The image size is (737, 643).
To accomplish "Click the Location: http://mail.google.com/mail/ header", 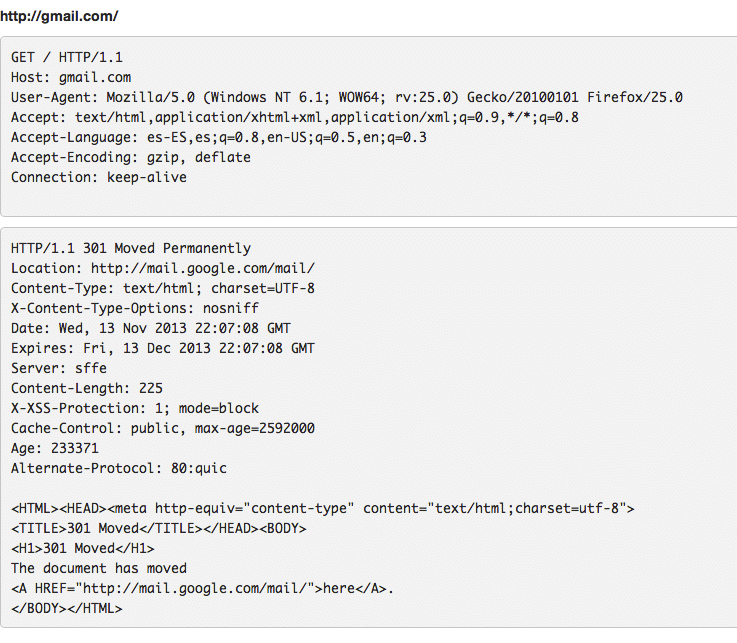I will 163,268.
